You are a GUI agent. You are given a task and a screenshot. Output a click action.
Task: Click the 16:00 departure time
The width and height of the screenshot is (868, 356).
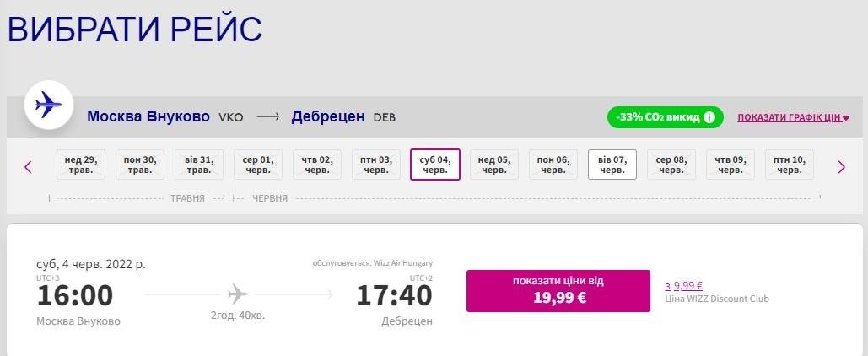pos(75,295)
